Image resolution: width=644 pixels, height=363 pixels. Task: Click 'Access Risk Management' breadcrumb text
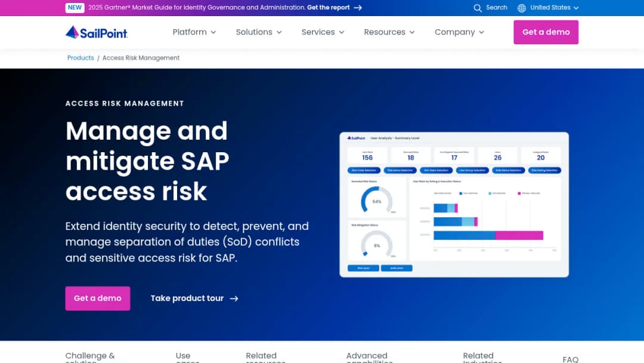click(141, 58)
